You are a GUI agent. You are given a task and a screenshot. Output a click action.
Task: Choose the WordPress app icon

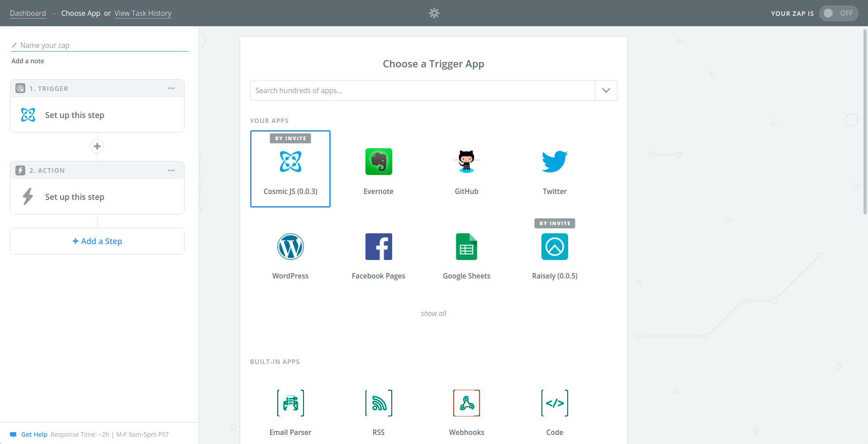290,246
